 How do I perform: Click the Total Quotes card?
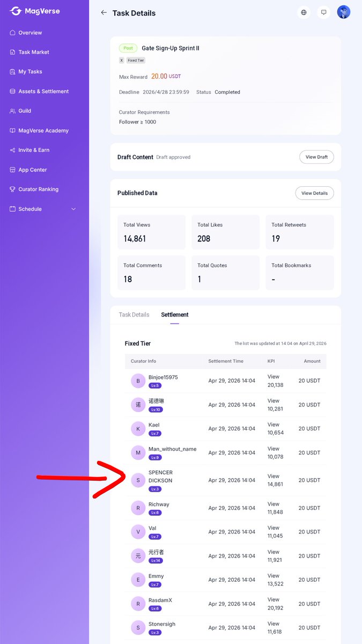pos(225,273)
